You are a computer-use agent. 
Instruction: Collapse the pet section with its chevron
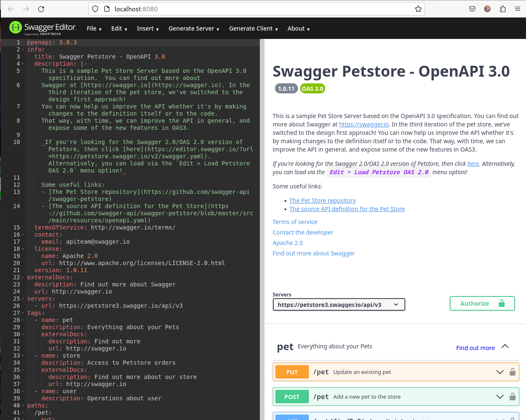[505, 347]
